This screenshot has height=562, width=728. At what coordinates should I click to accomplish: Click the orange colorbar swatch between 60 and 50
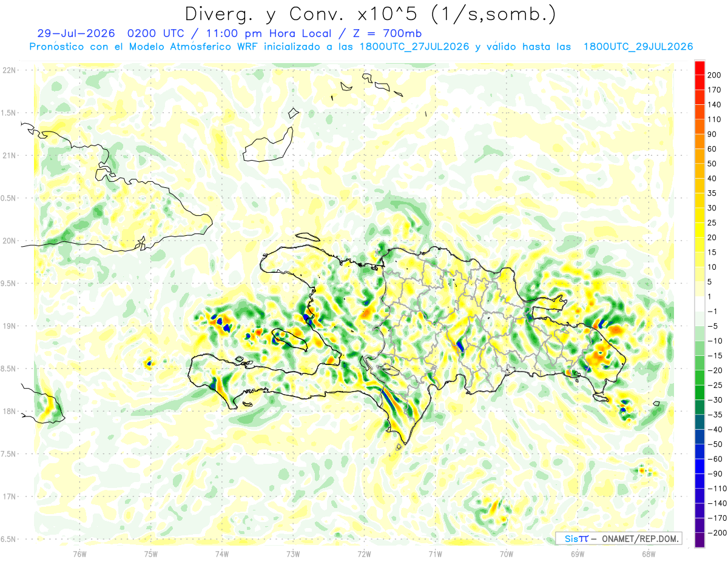click(699, 156)
